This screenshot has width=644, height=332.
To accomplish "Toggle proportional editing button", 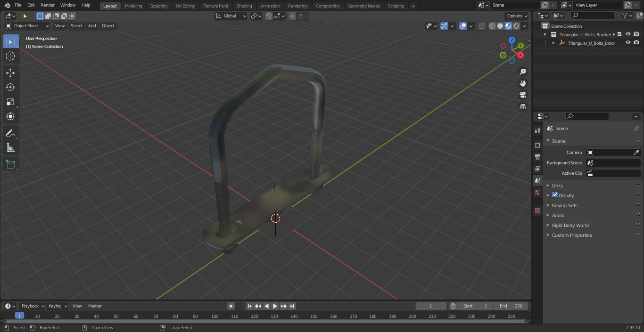I will 292,16.
